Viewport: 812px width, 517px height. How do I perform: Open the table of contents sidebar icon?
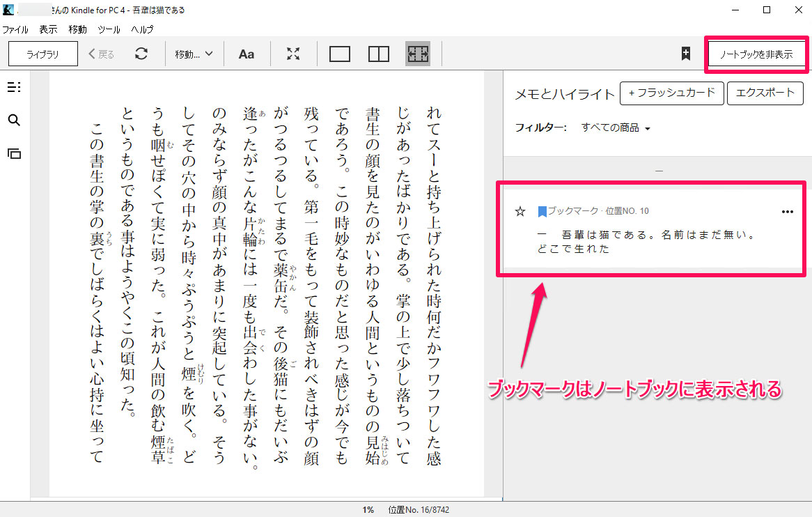(x=14, y=87)
